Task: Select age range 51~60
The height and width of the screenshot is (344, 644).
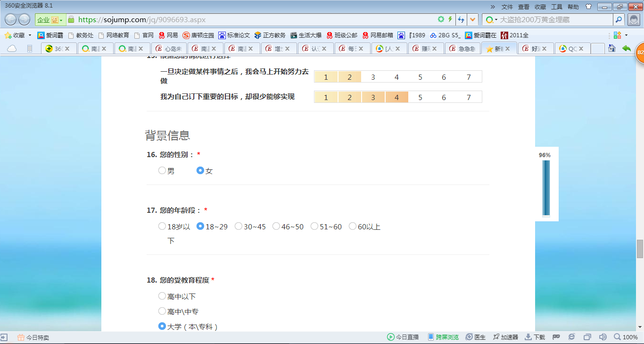Action: click(x=314, y=226)
